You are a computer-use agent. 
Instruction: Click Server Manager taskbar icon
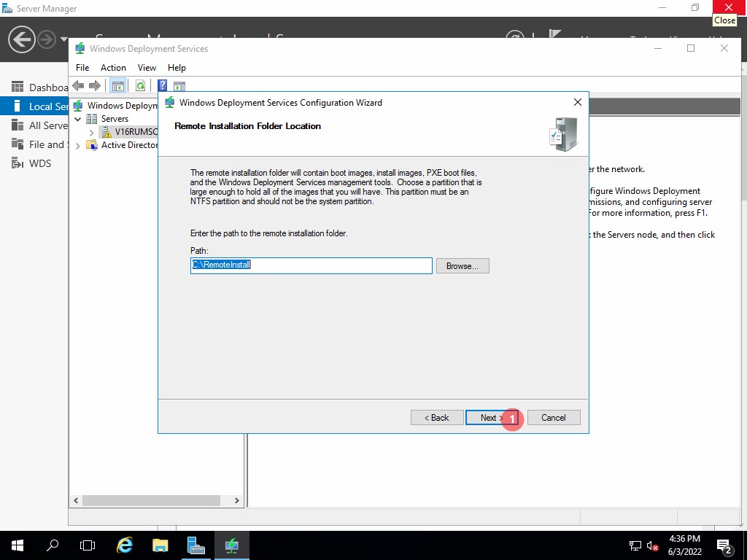point(196,545)
